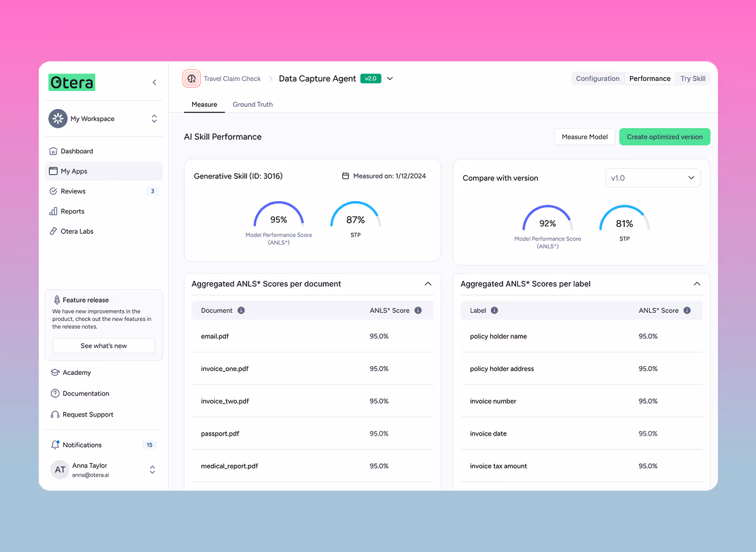Click the info icon beside ANLS* Score header

[x=418, y=310]
